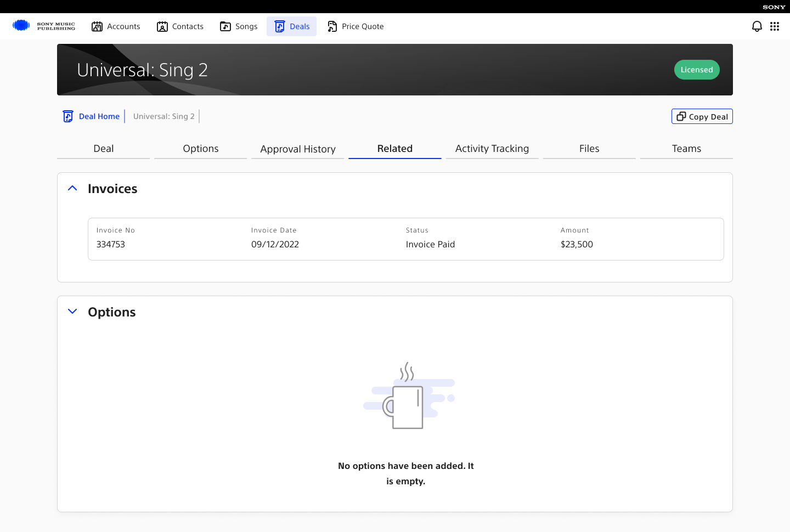
Task: Go to Songs in top navigation
Action: tap(239, 26)
